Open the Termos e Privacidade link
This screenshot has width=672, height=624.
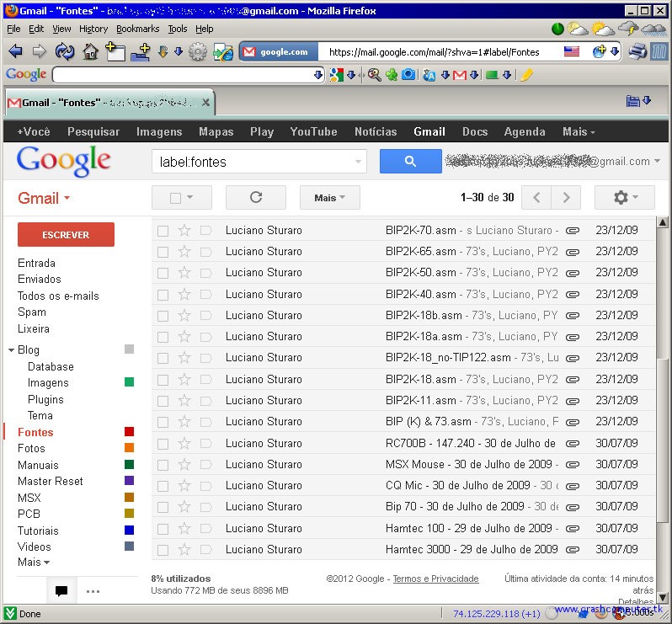click(x=435, y=579)
